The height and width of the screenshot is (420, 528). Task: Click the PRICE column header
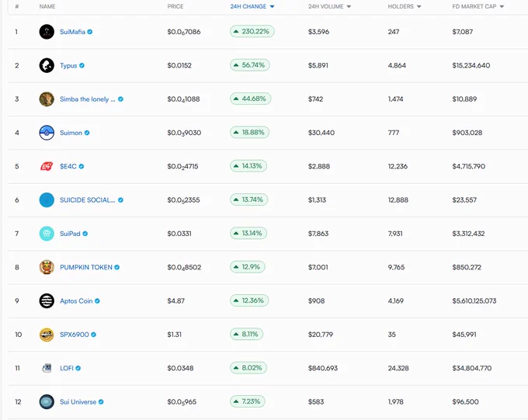coord(175,6)
